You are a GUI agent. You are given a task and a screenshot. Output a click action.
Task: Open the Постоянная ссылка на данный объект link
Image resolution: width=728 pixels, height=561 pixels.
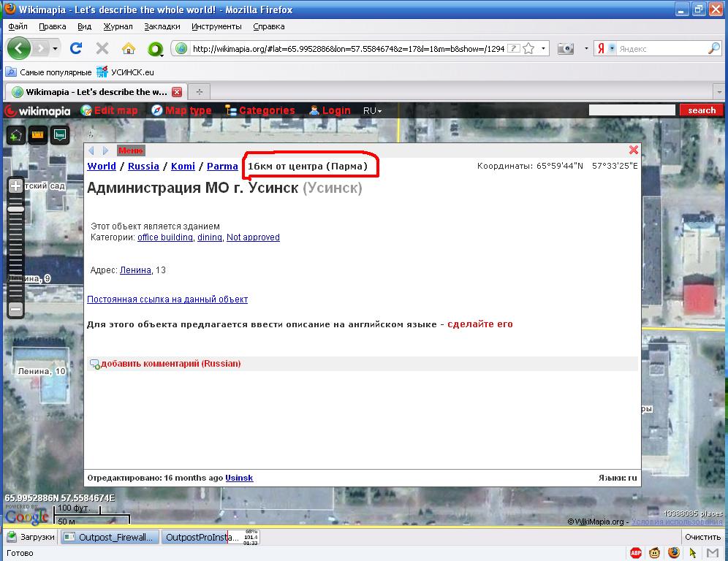pos(167,299)
